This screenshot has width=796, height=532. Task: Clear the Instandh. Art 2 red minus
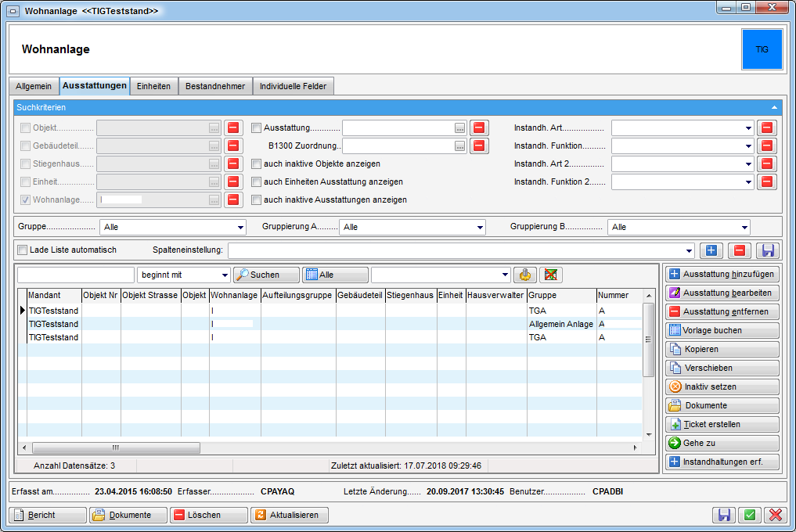[767, 164]
